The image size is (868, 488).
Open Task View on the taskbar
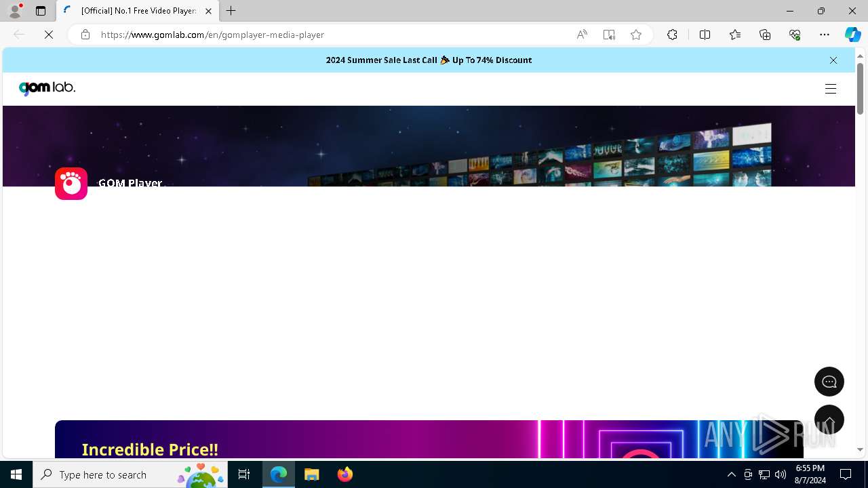tap(244, 474)
